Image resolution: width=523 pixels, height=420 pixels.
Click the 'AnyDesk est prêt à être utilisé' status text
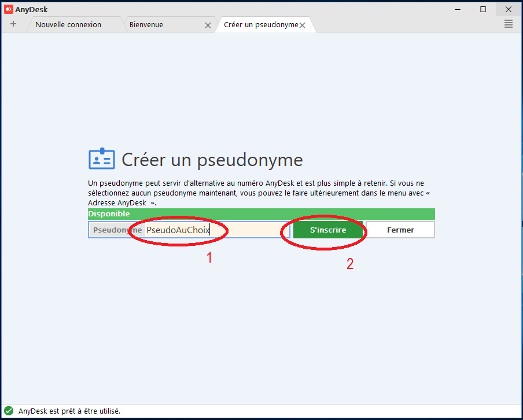coord(69,411)
